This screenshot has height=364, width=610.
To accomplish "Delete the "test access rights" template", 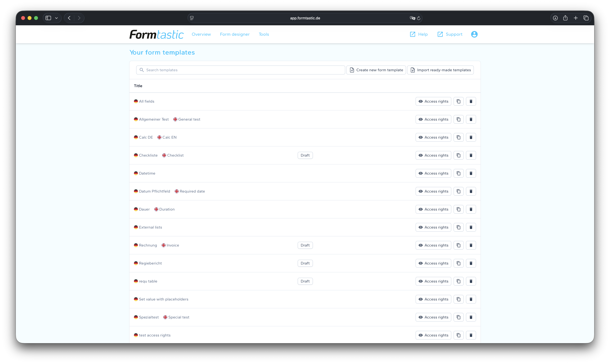I will [471, 335].
